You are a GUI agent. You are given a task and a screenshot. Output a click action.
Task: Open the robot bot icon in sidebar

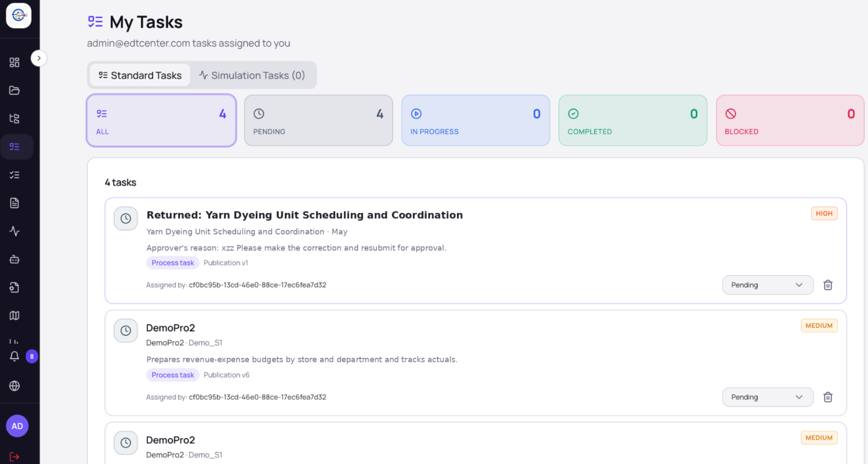pos(14,259)
